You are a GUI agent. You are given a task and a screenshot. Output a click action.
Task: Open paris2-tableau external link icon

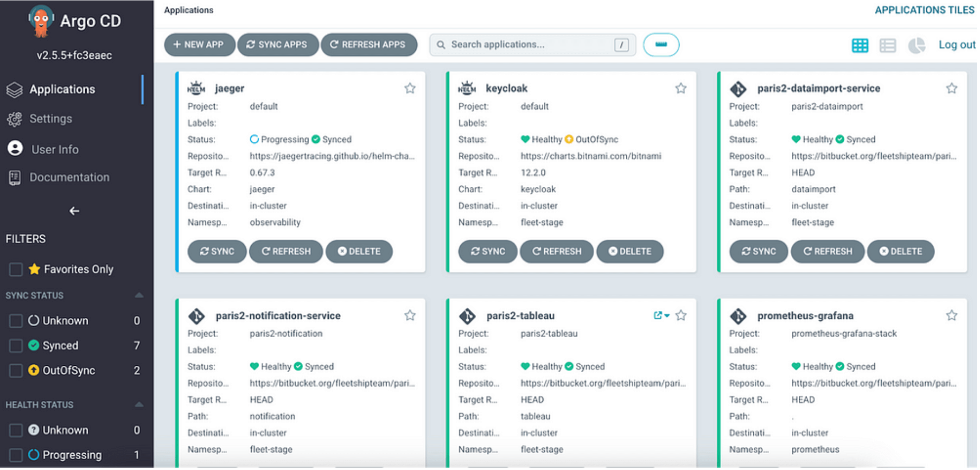(657, 316)
